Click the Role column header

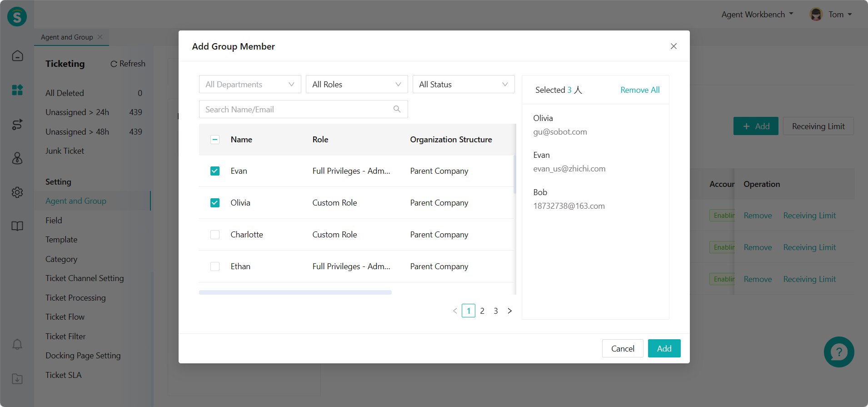pyautogui.click(x=320, y=140)
